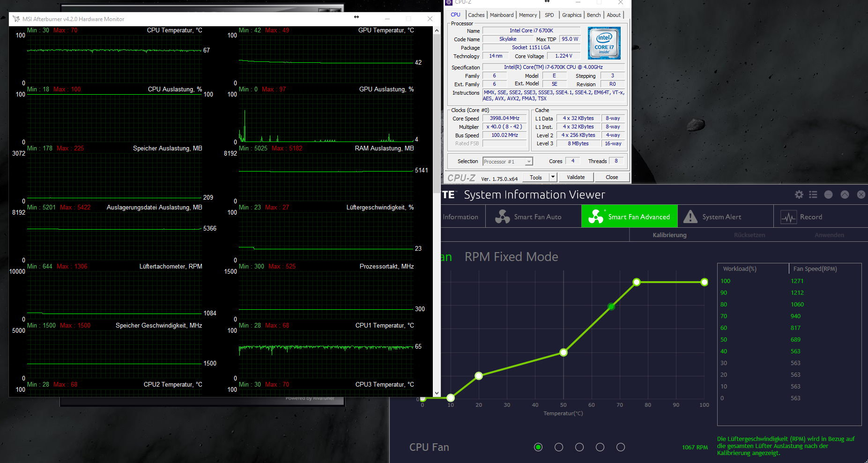Click the round up-arrow icon in System Information Viewer
This screenshot has height=463, width=868.
(x=845, y=194)
